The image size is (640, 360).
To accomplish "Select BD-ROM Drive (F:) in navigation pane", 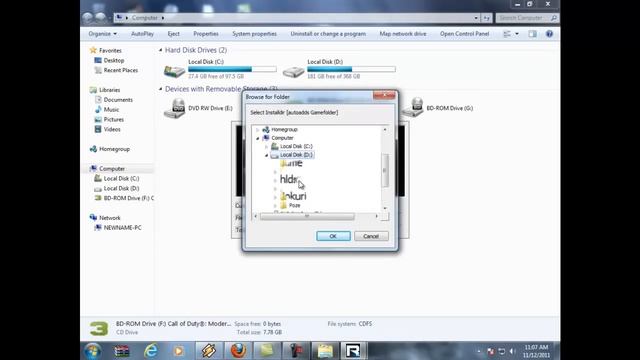I will point(128,198).
